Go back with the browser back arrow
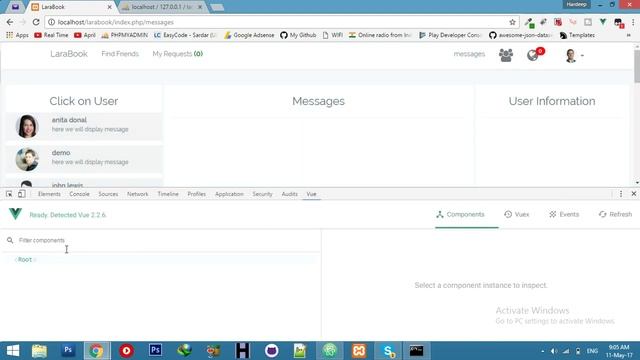Viewport: 640px width, 360px height. coord(10,22)
